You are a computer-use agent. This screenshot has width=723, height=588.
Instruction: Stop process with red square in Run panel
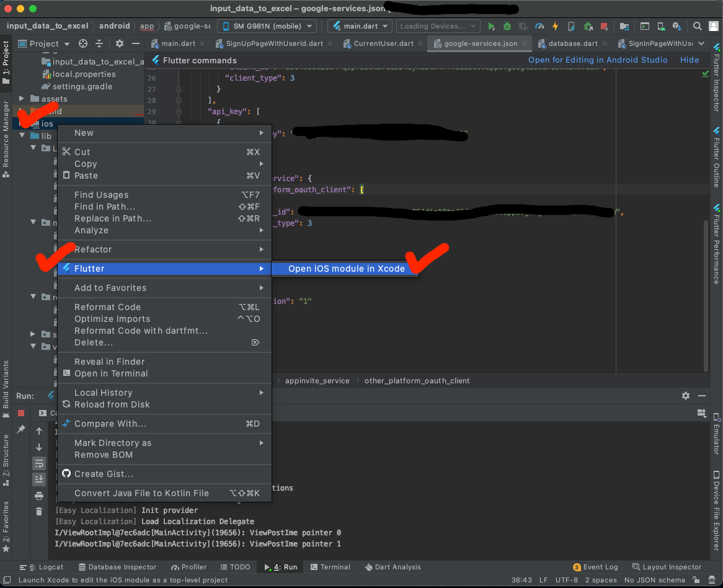click(20, 412)
